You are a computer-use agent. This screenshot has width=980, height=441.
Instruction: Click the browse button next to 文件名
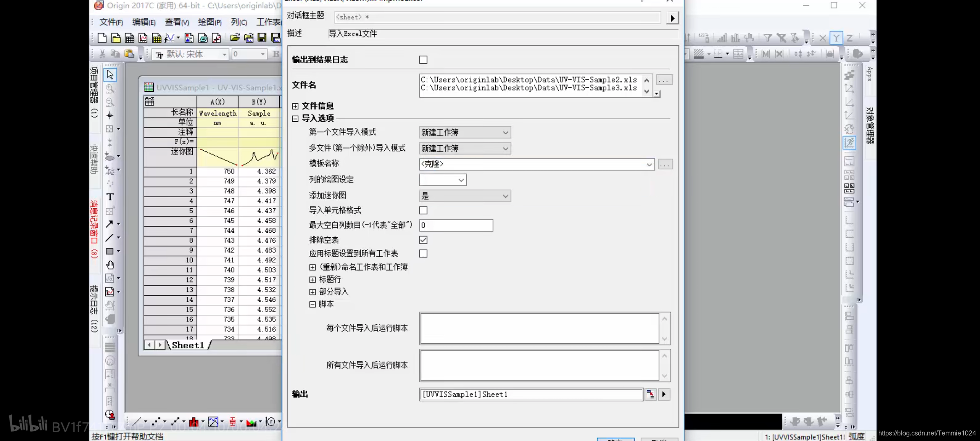click(x=664, y=80)
